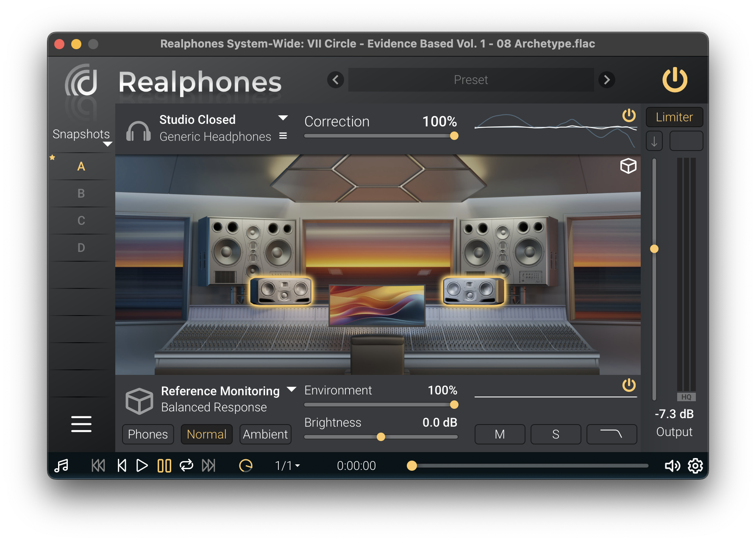This screenshot has height=542, width=756.
Task: Enable the Limiter
Action: (x=674, y=117)
